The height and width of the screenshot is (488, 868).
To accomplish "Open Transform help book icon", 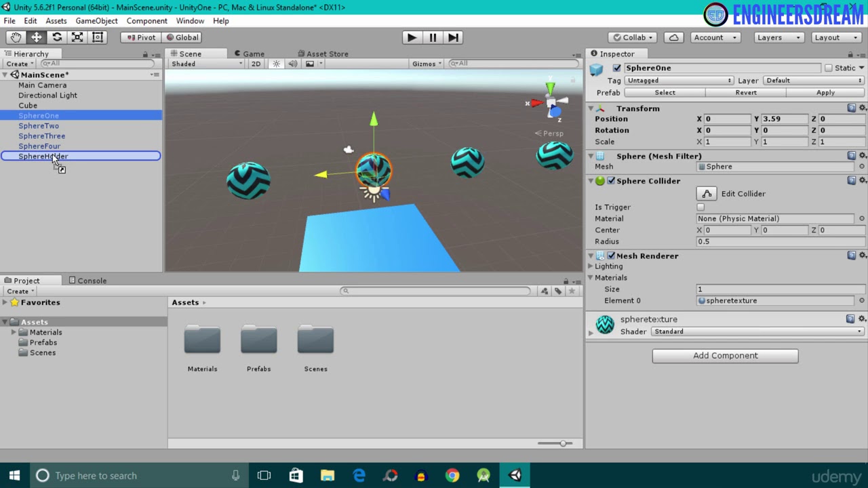I will pyautogui.click(x=852, y=108).
